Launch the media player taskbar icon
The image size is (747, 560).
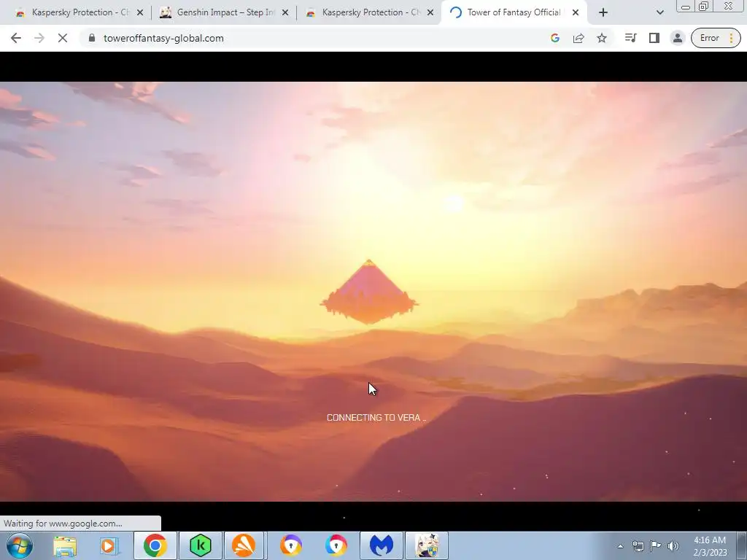click(109, 545)
